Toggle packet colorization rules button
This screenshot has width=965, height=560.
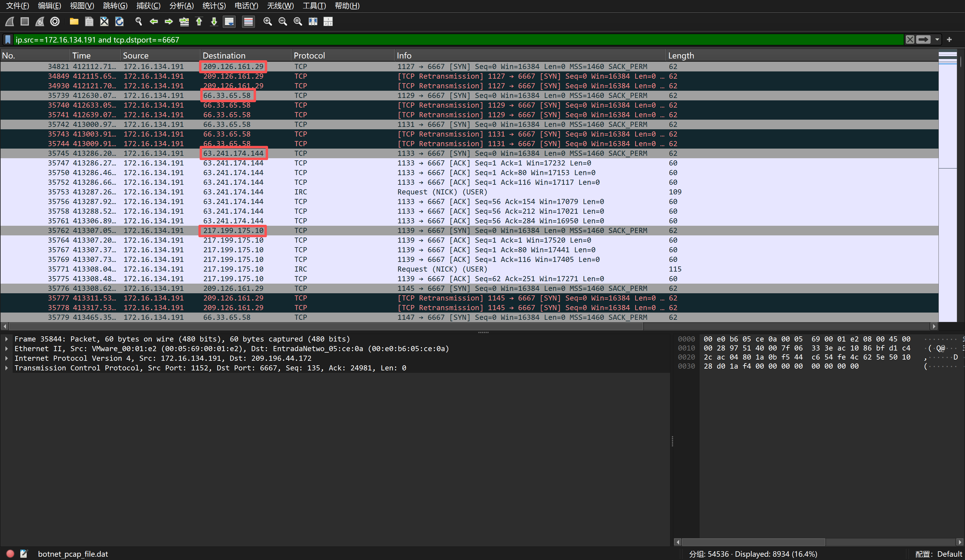click(x=248, y=21)
